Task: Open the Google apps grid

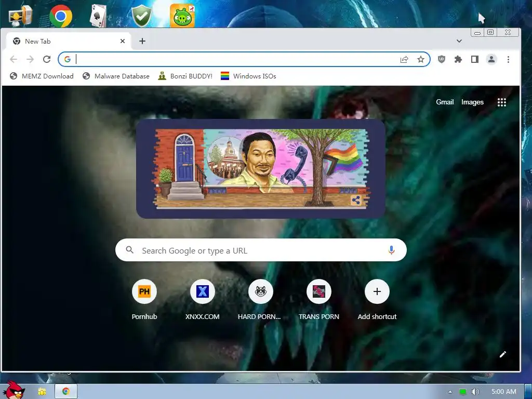Action: click(502, 102)
